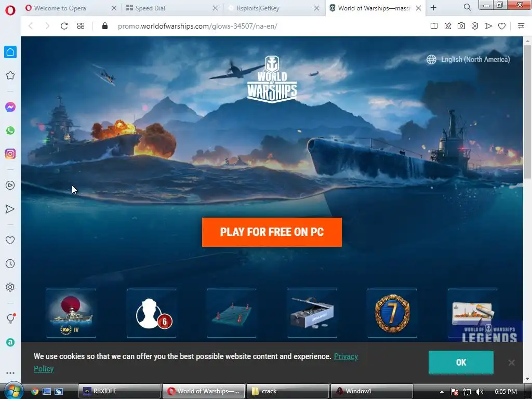Open the Speed Dial grid icon in toolbar

pos(81,26)
